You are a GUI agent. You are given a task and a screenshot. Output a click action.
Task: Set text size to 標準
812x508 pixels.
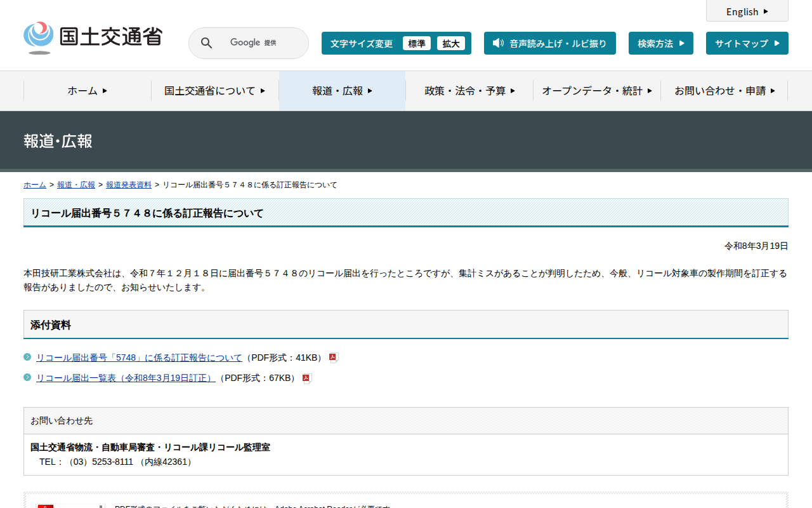pos(417,44)
